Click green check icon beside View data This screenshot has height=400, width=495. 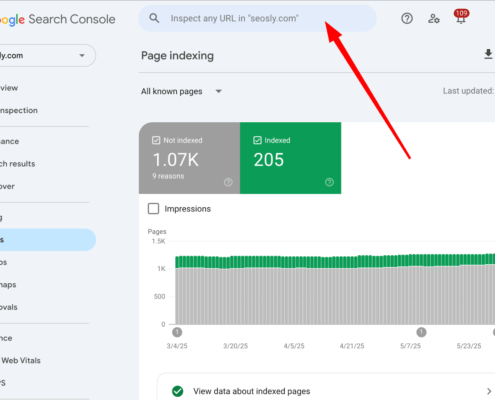point(178,391)
